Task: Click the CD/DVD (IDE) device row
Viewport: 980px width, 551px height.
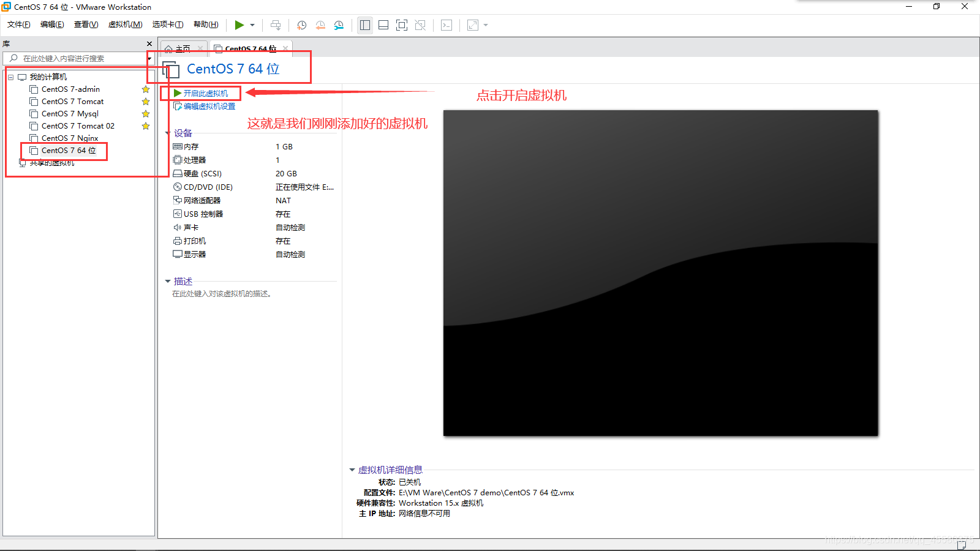Action: [x=254, y=187]
